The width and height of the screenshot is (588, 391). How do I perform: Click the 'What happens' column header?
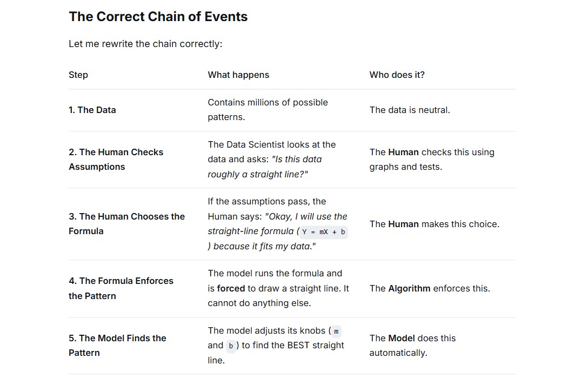point(238,75)
